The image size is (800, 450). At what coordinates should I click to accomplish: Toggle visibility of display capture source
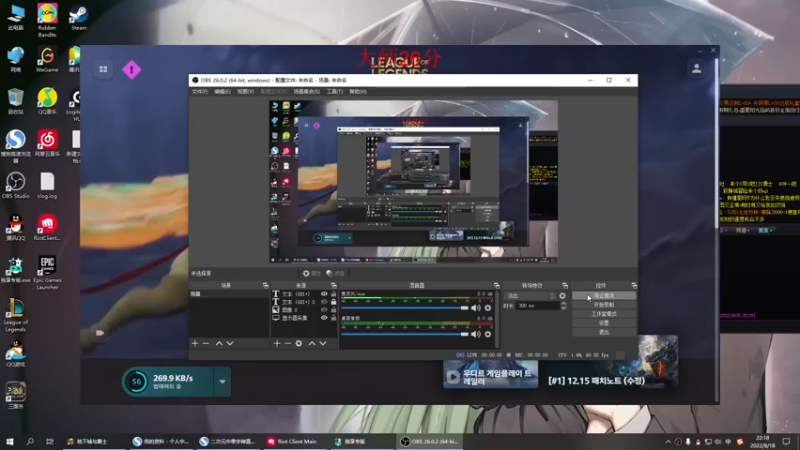click(x=324, y=317)
